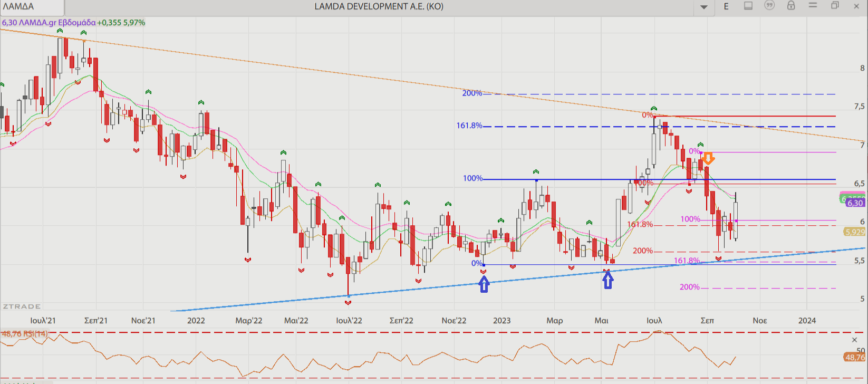Click the Μαρ'22 date label on time axis
Image resolution: width=868 pixels, height=384 pixels.
tap(248, 320)
